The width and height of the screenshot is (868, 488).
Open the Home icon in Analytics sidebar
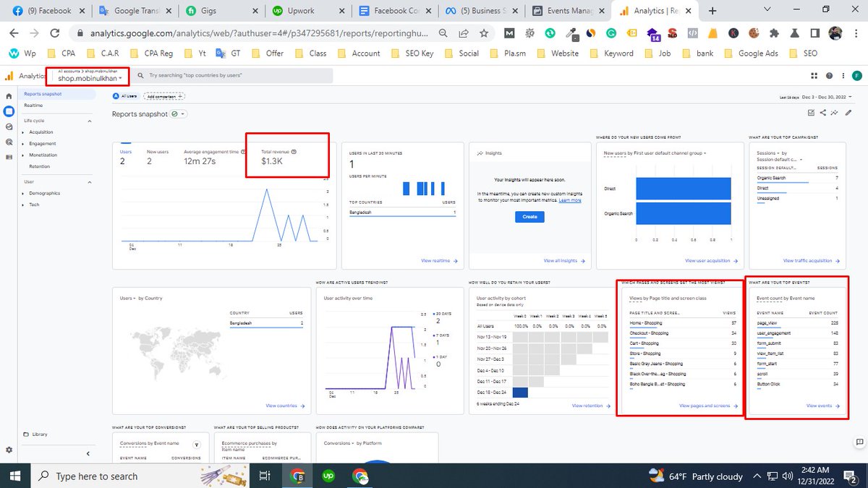pos(9,96)
